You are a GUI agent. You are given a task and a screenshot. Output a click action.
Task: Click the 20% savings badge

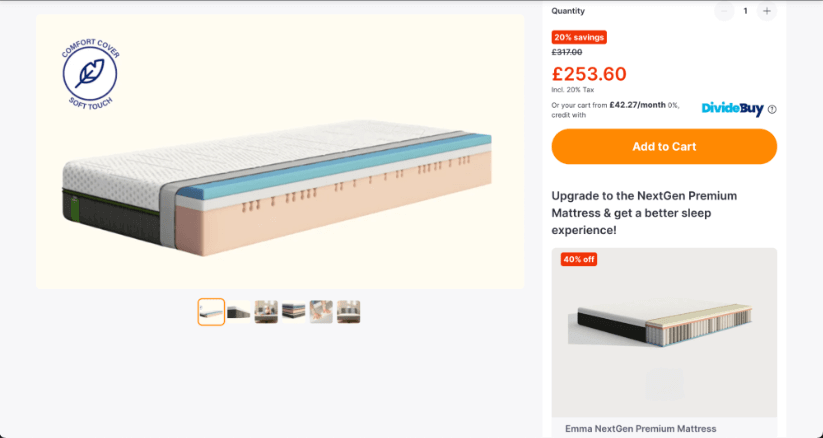pos(579,37)
